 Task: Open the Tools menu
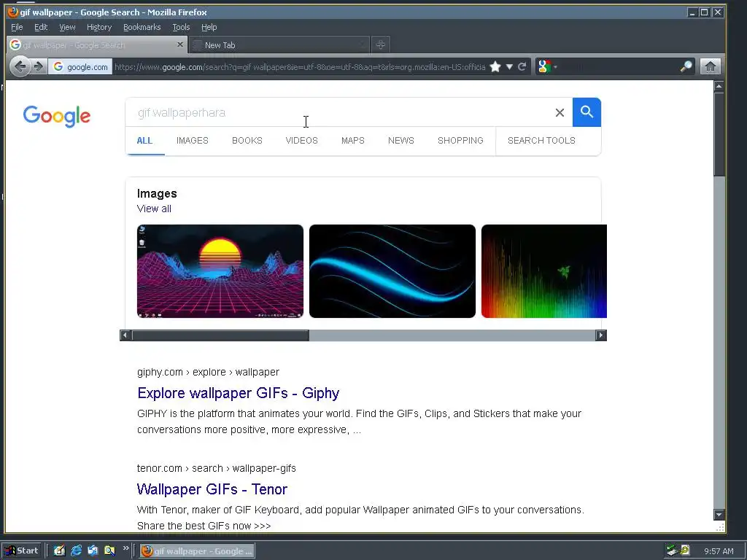[181, 27]
